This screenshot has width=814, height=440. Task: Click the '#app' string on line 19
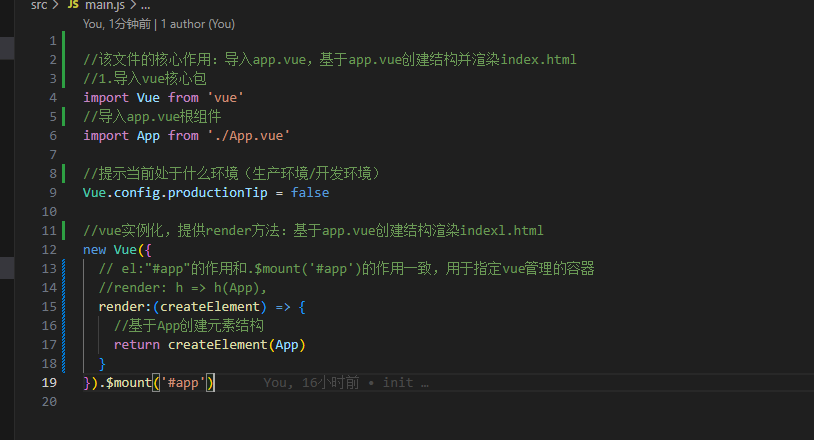click(183, 382)
